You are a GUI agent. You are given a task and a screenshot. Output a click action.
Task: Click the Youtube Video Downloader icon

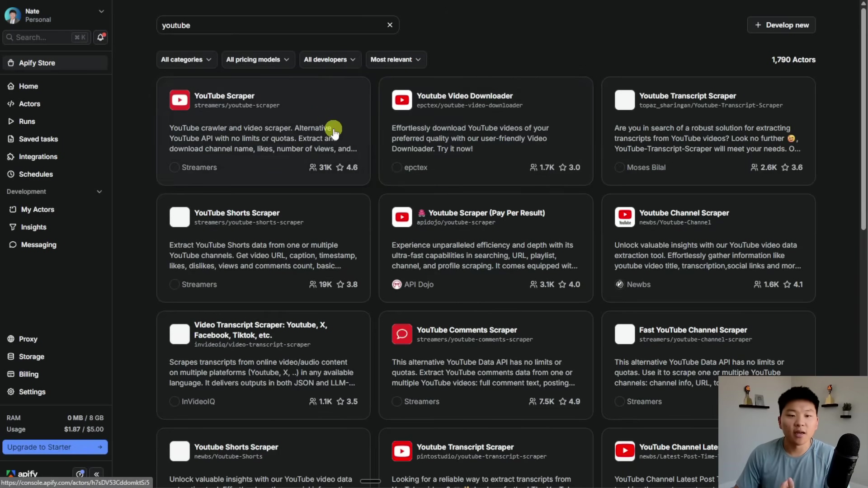pos(402,100)
